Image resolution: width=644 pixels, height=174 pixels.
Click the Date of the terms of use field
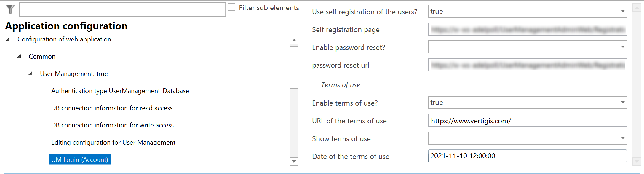(x=527, y=156)
